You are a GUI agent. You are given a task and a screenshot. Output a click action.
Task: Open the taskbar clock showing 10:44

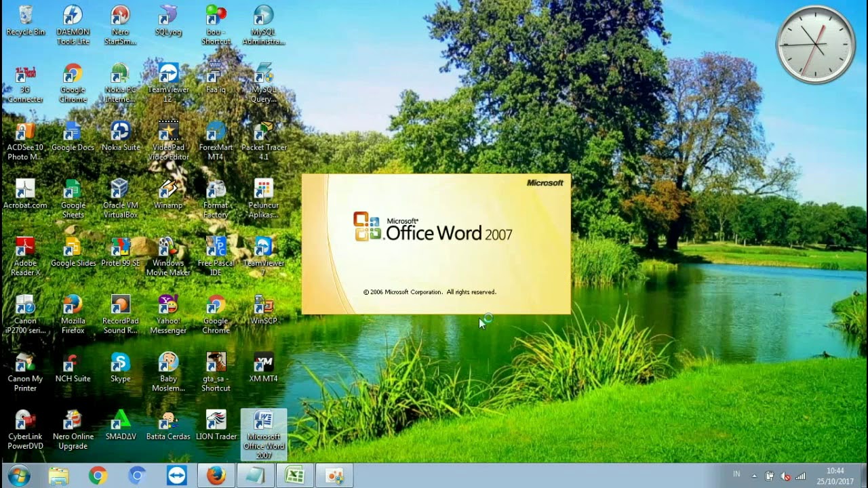tap(835, 476)
